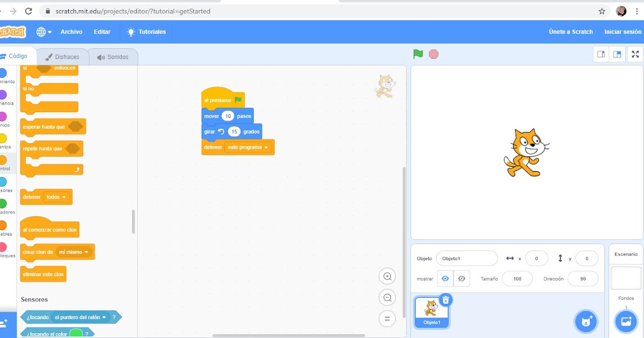Image resolution: width=644 pixels, height=338 pixels.
Task: Enter fullscreen presentation mode
Action: pyautogui.click(x=635, y=54)
